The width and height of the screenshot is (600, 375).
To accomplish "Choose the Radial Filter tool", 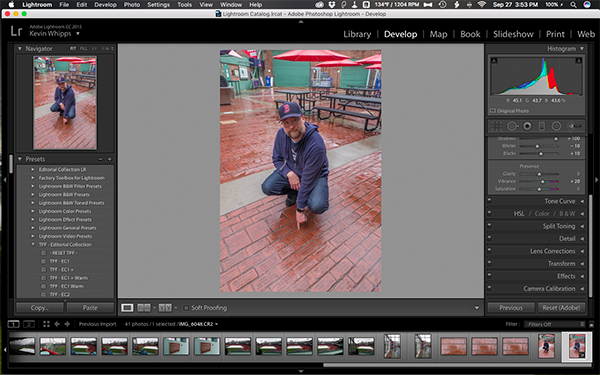I will (556, 126).
